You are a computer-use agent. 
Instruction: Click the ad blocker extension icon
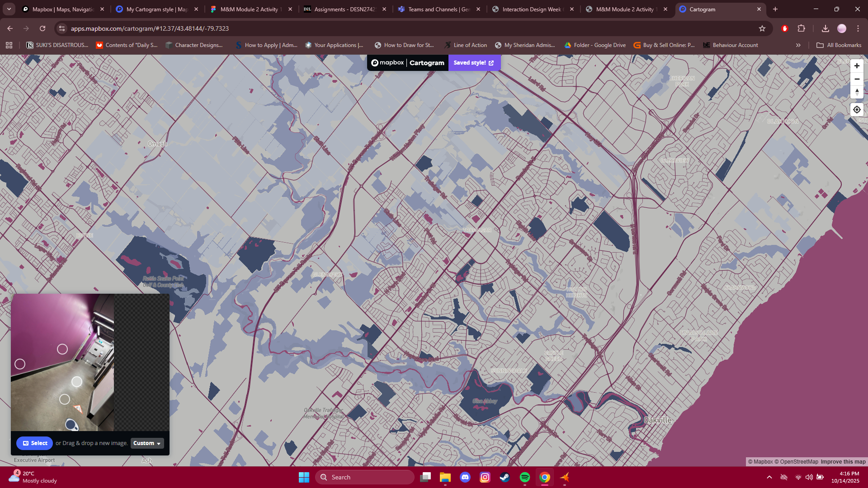click(785, 28)
